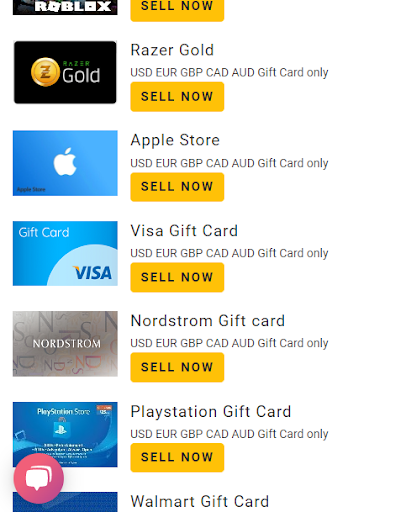This screenshot has width=406, height=512.
Task: Open the Walmart Gift Card title
Action: tap(200, 501)
